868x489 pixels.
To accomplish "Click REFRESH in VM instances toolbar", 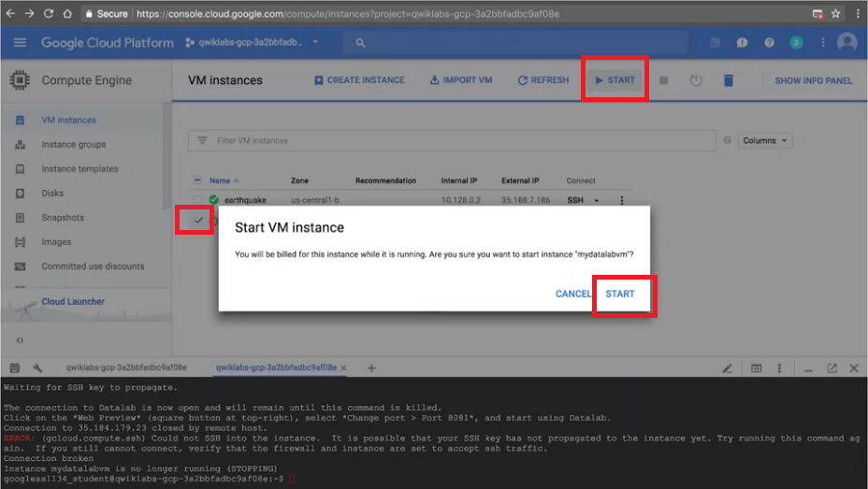I will [x=543, y=80].
